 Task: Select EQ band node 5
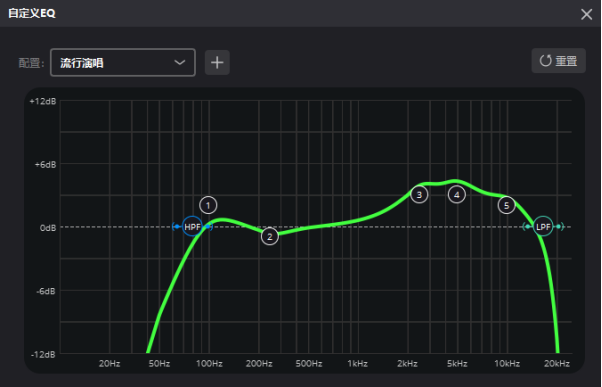coord(507,205)
